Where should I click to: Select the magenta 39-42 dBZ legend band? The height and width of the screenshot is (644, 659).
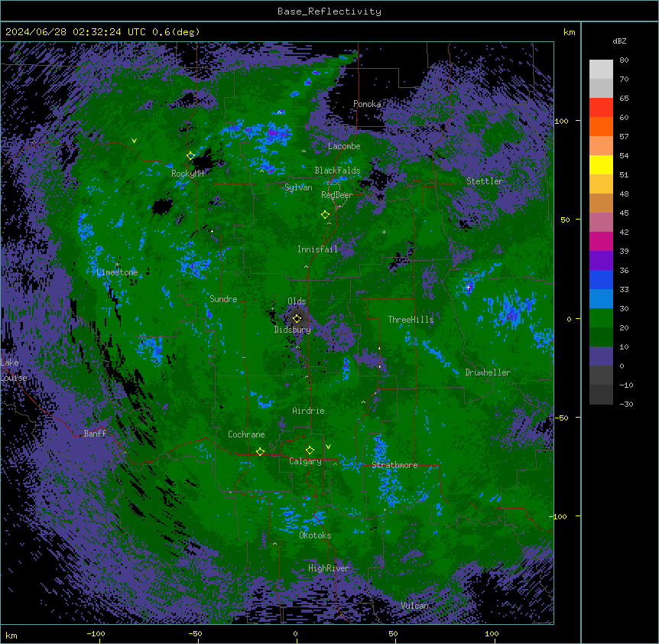click(601, 241)
